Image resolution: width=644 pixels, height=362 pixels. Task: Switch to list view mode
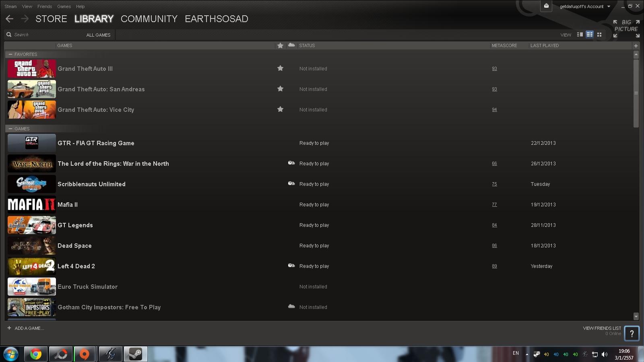point(590,35)
